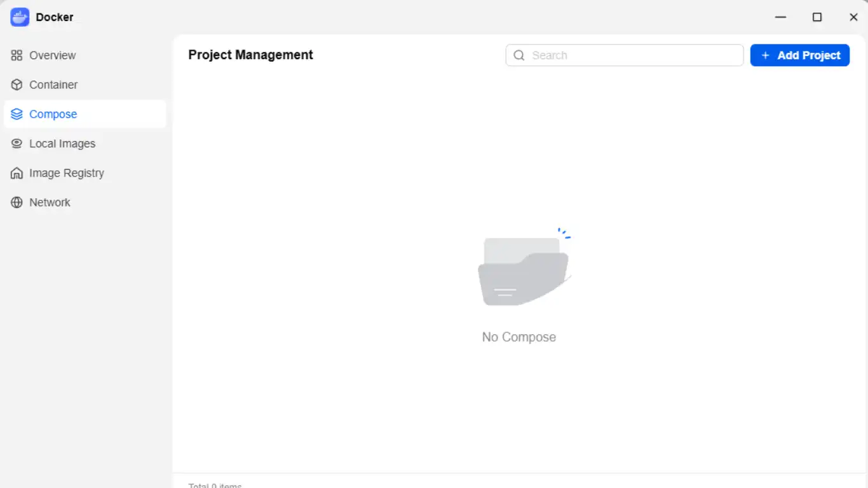
Task: Open the Overview page
Action: pyautogui.click(x=85, y=55)
